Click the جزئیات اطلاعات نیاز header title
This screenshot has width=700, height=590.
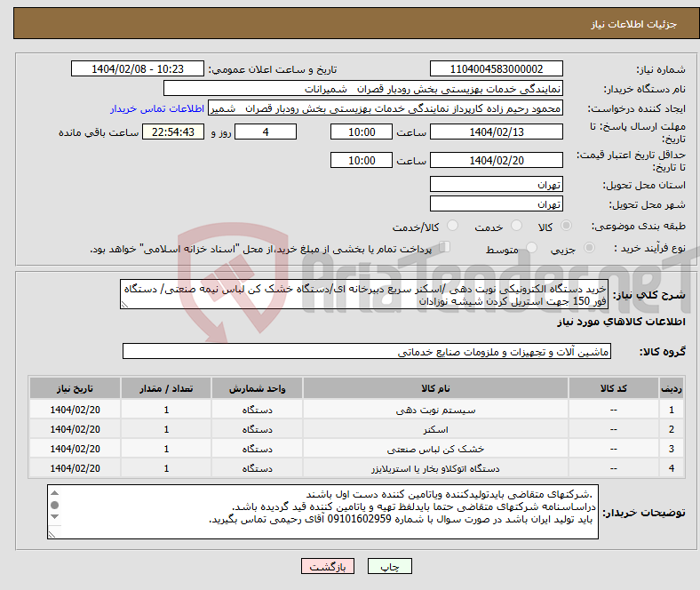pyautogui.click(x=634, y=24)
